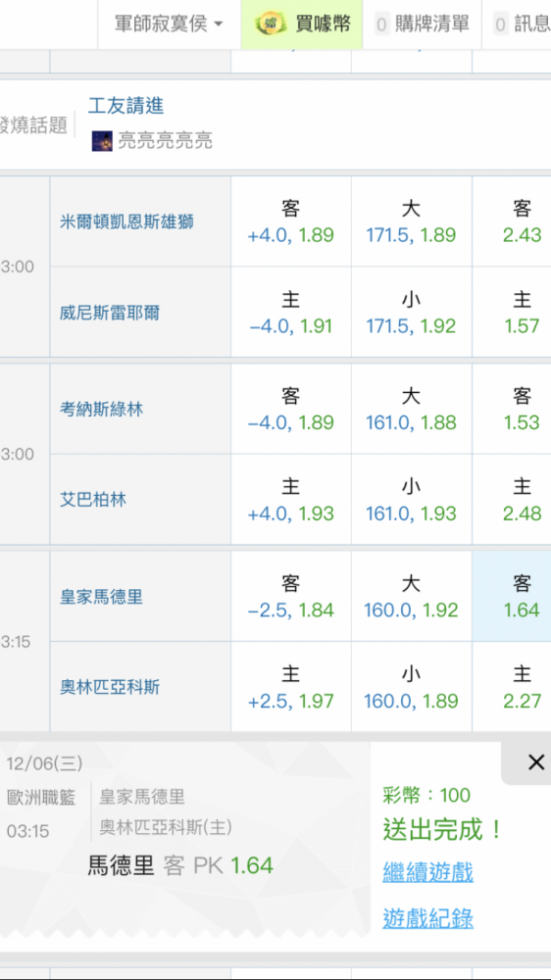551x980 pixels.
Task: Toggle the highlighted 客 1.64 Real Madrid bet
Action: 512,596
